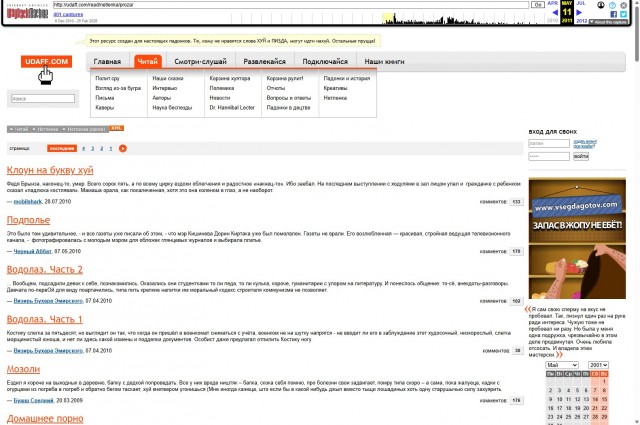Close the Wayback toolbar with X icon

coord(624,5)
